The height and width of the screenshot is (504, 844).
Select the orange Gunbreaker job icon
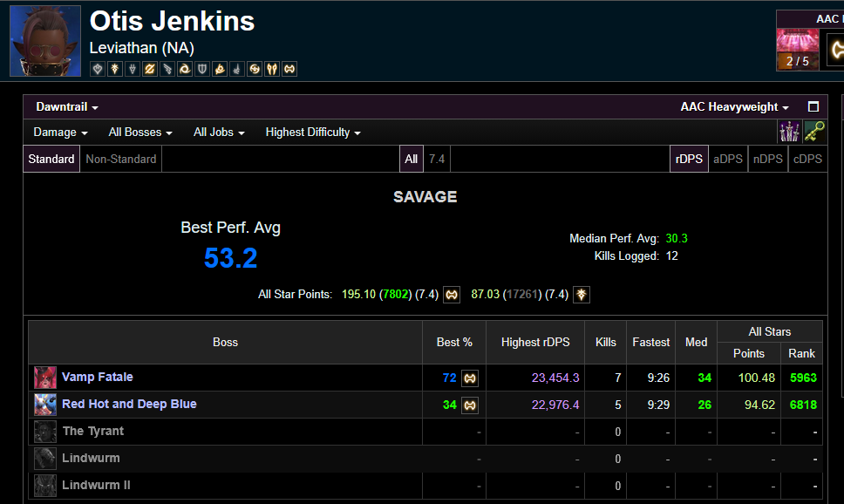(150, 69)
